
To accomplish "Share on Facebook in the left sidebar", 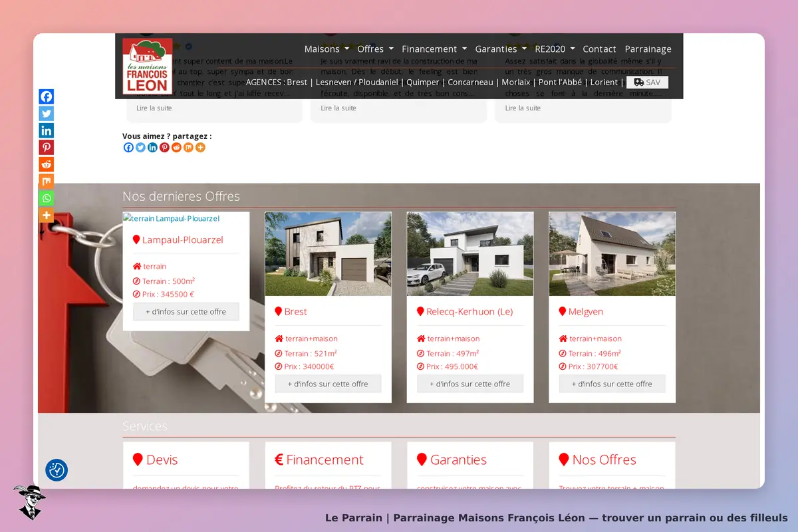I will 46,96.
